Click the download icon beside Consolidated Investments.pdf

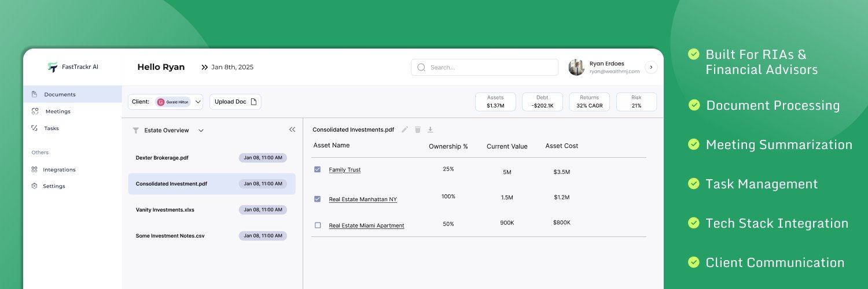pyautogui.click(x=430, y=129)
